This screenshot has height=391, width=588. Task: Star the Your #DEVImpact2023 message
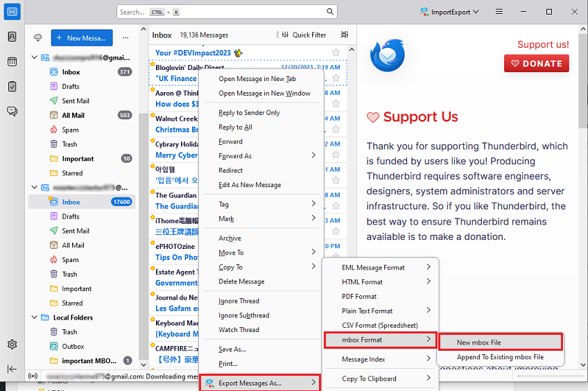tap(336, 53)
